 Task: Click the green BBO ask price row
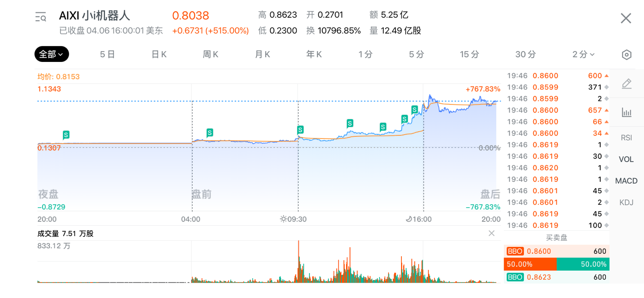pos(556,277)
